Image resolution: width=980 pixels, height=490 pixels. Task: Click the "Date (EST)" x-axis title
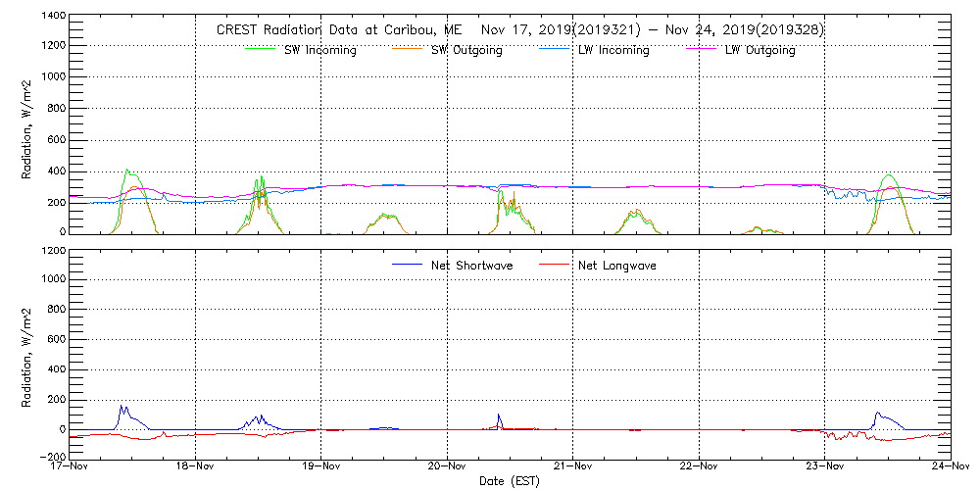coord(509,481)
